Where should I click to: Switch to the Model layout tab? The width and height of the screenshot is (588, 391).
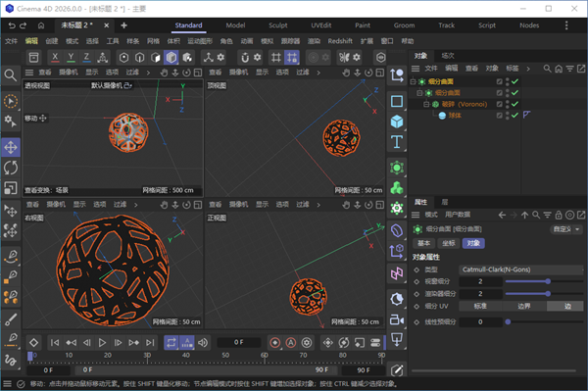pos(235,25)
